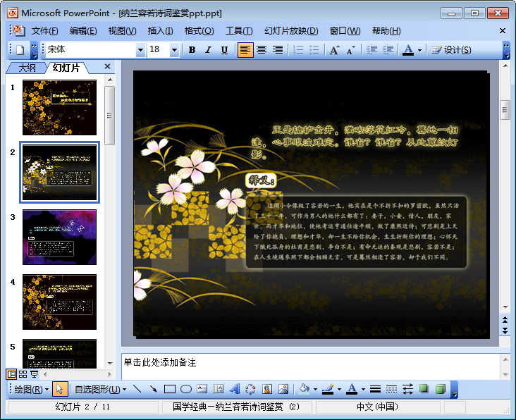Viewport: 516px width, 420px height.
Task: Switch to slide sorter view
Action: pyautogui.click(x=23, y=374)
